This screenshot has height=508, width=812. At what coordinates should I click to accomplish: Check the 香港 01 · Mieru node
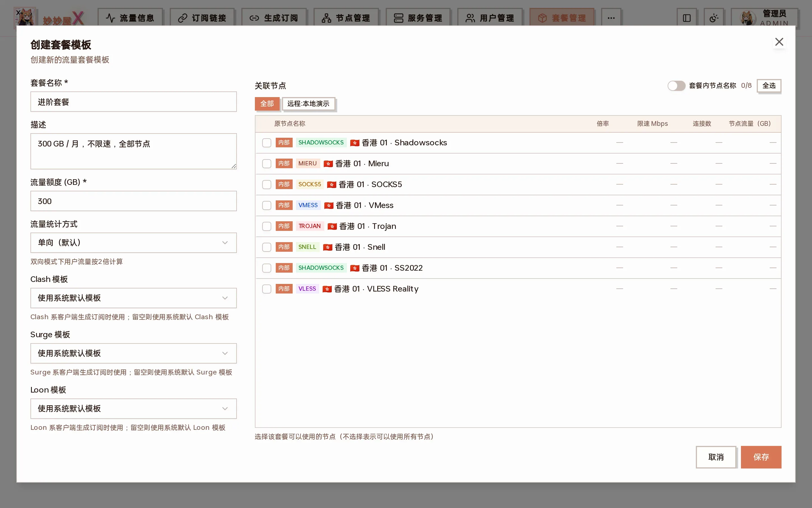click(x=266, y=164)
